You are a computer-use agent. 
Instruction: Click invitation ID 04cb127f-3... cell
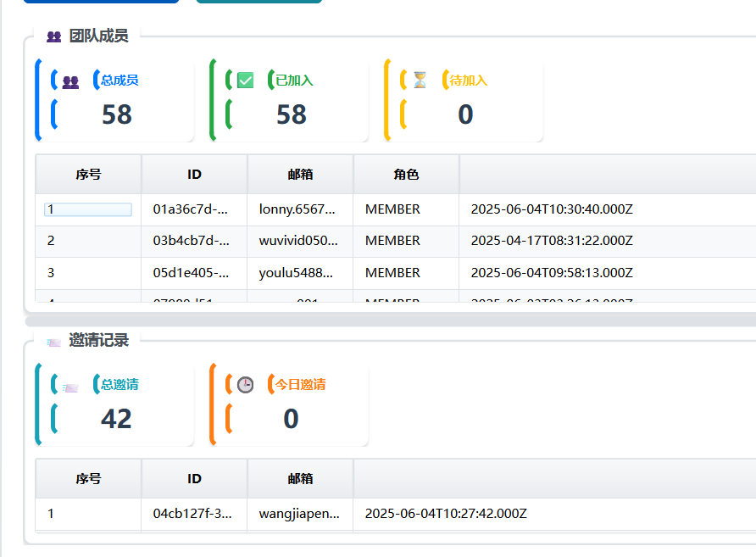(x=194, y=514)
